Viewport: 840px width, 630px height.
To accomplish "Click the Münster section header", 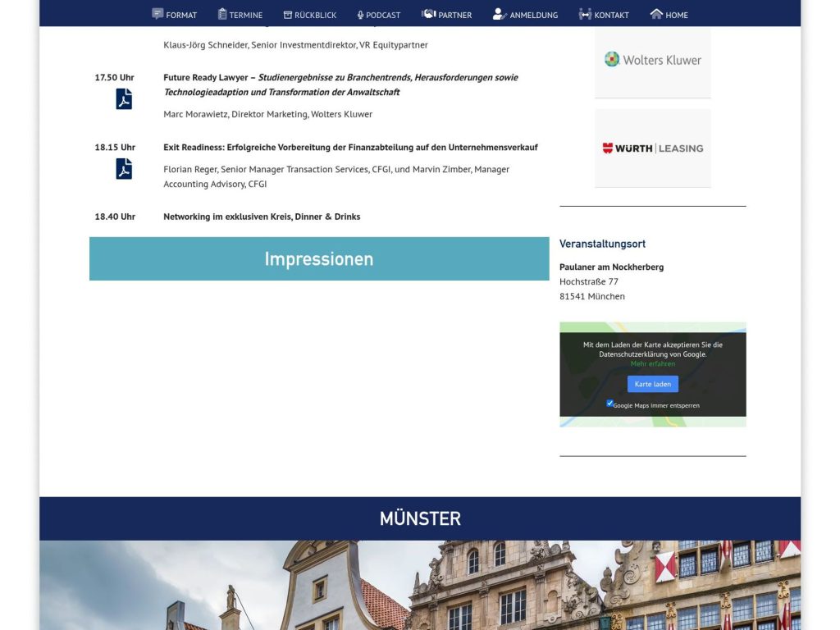I will pyautogui.click(x=420, y=518).
